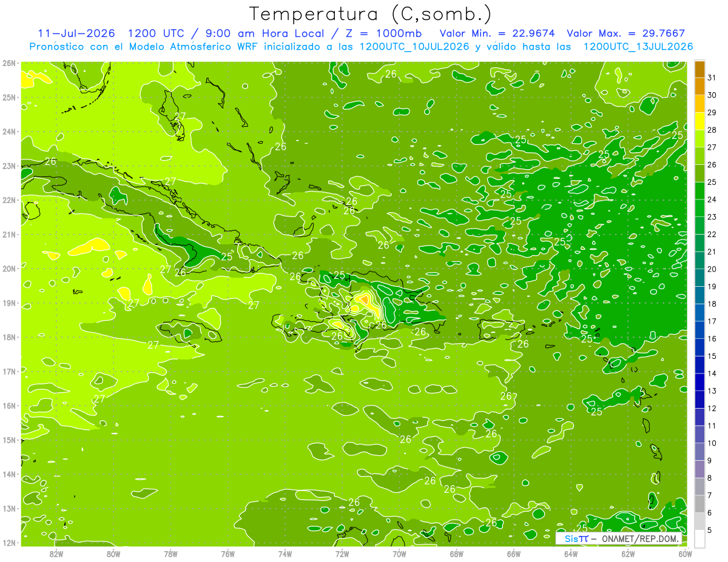Click the '64W' longitude axis label
This screenshot has width=728, height=562.
click(571, 554)
